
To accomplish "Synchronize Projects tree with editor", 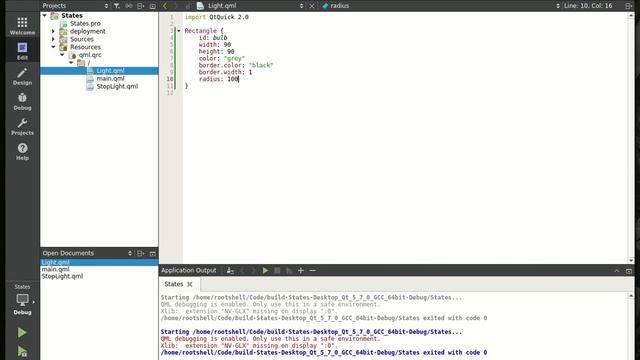I will 129,6.
